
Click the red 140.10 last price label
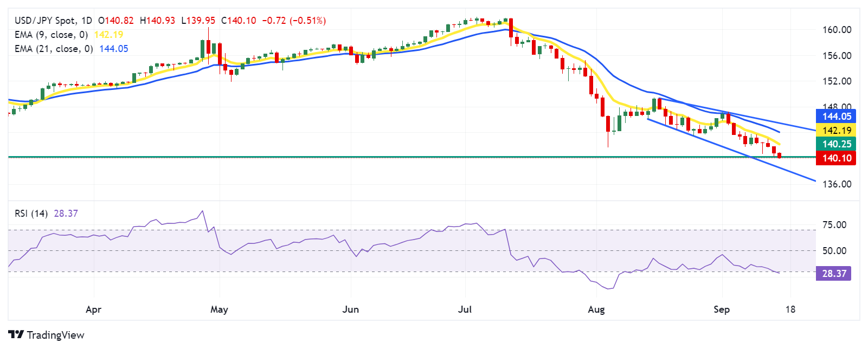coord(835,158)
